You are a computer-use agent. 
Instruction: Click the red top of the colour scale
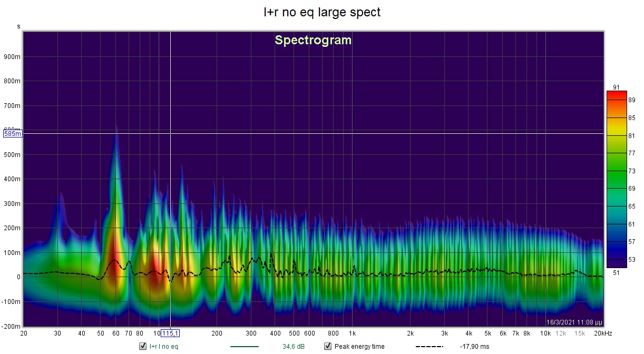point(617,95)
